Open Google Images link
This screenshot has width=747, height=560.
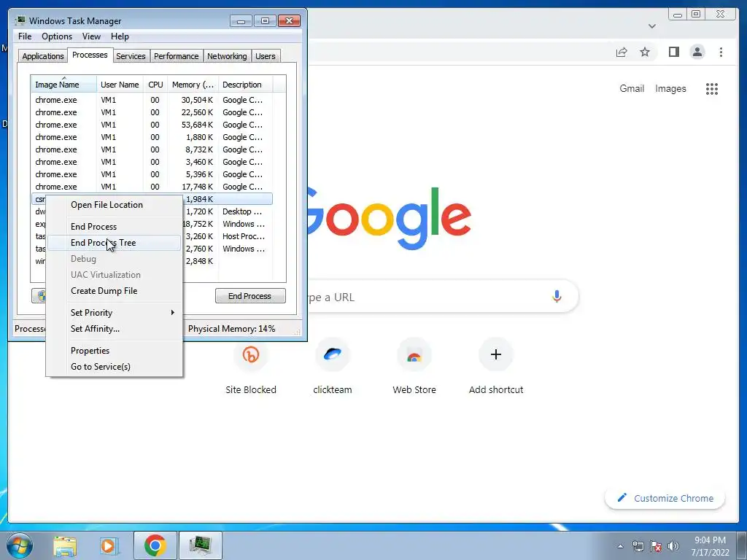[670, 88]
